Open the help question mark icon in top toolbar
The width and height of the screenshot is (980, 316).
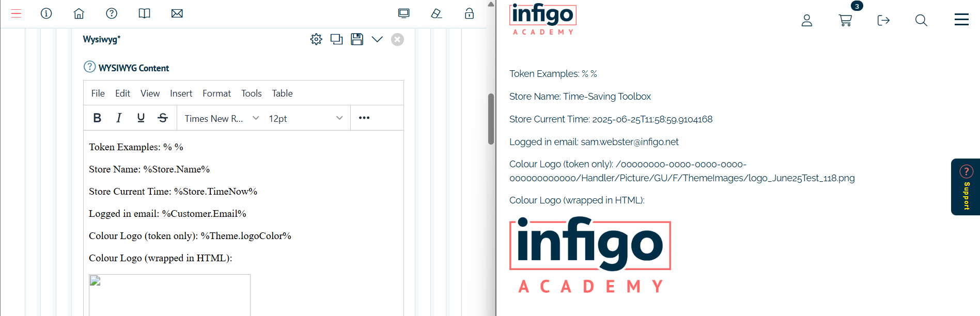tap(112, 13)
